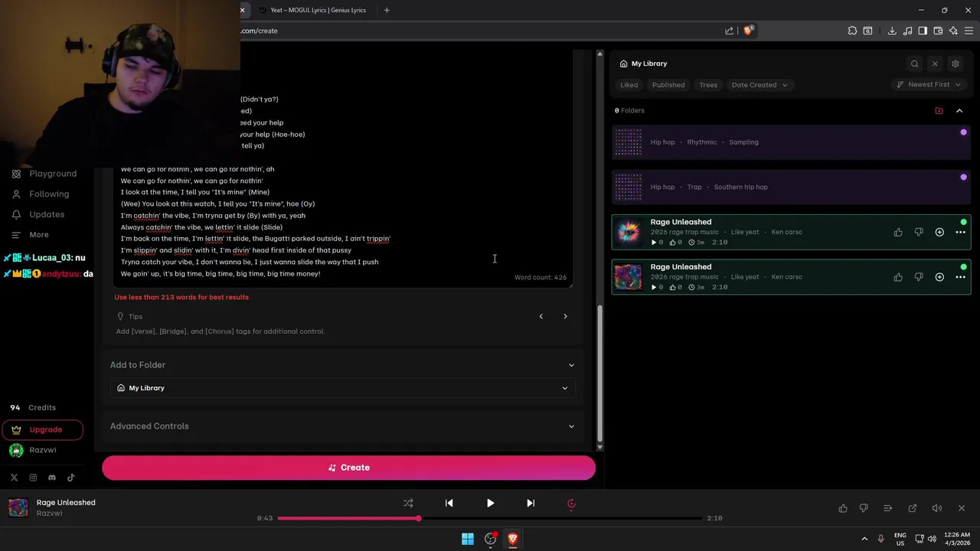Open Playground in the sidebar

pos(44,174)
